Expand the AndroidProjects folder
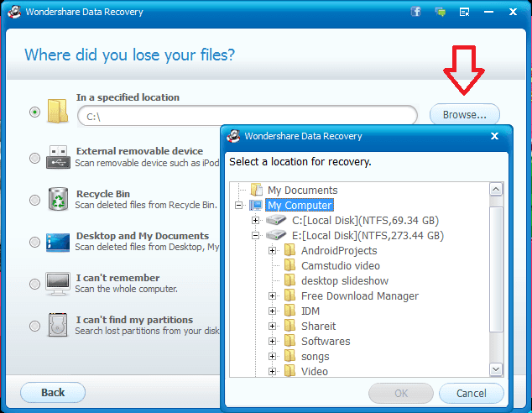 272,250
